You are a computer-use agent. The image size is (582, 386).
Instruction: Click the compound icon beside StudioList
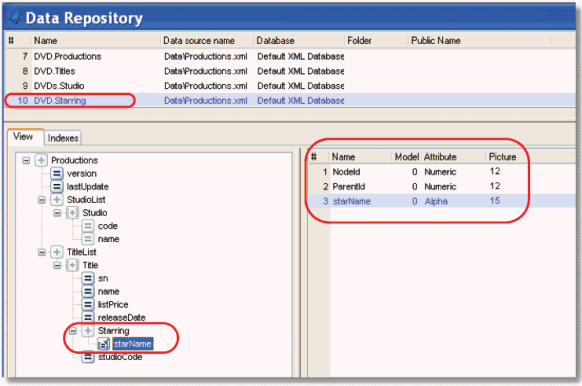point(57,200)
